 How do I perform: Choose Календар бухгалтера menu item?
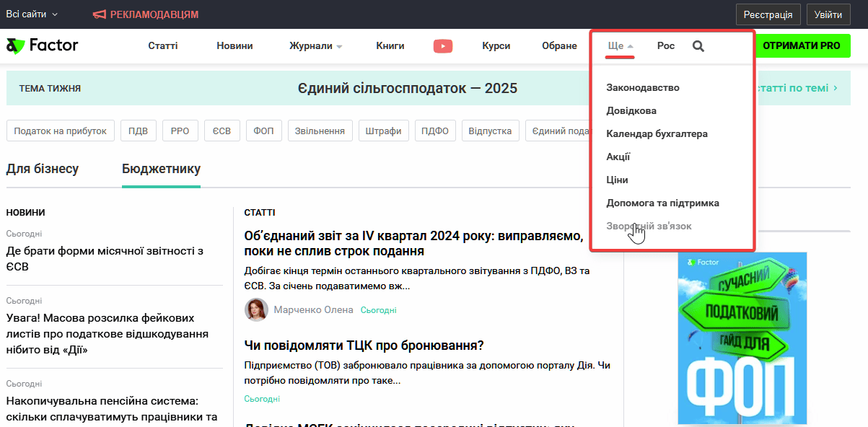click(x=657, y=134)
